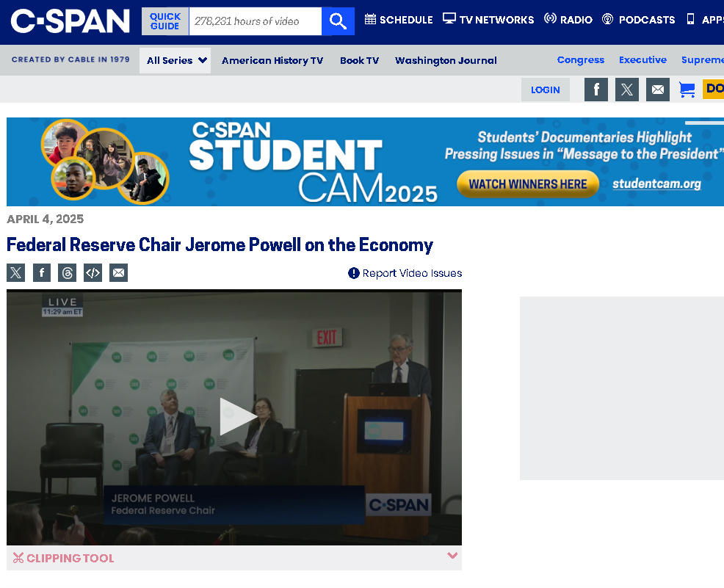Expand the All Series dropdown
Screen dimensions: 724x588
pos(175,60)
